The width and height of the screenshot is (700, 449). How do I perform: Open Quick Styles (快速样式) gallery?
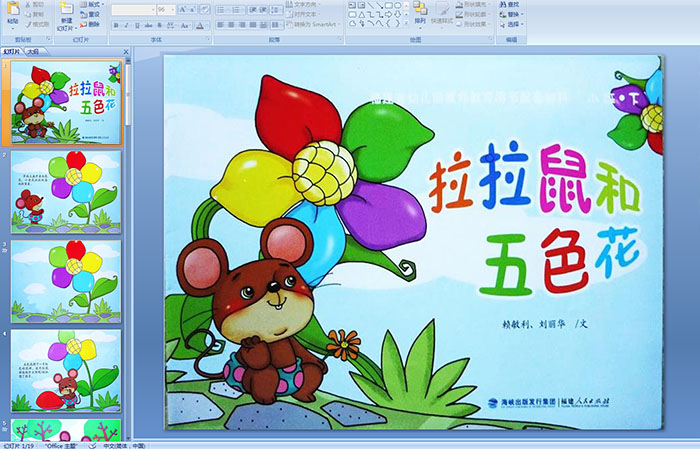(x=442, y=13)
